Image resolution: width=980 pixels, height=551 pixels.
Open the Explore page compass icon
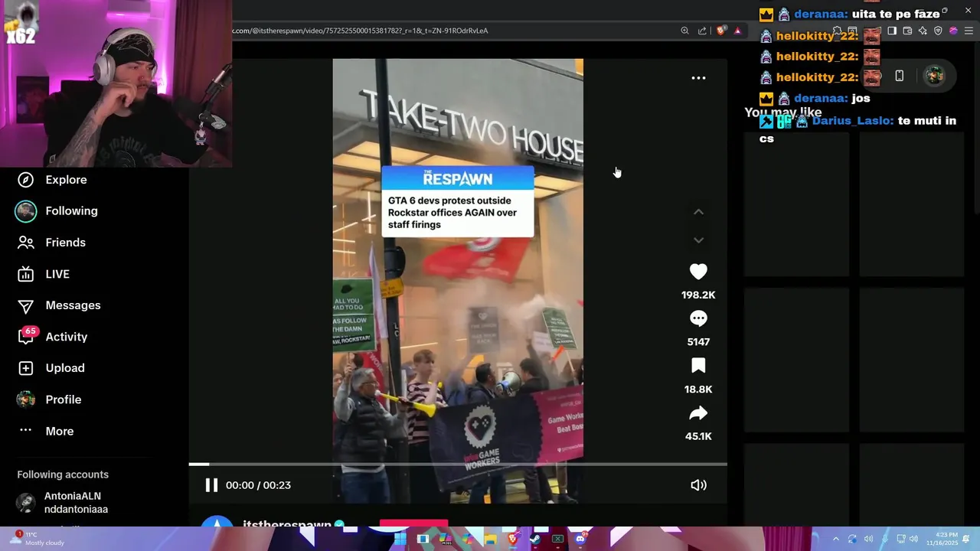25,180
